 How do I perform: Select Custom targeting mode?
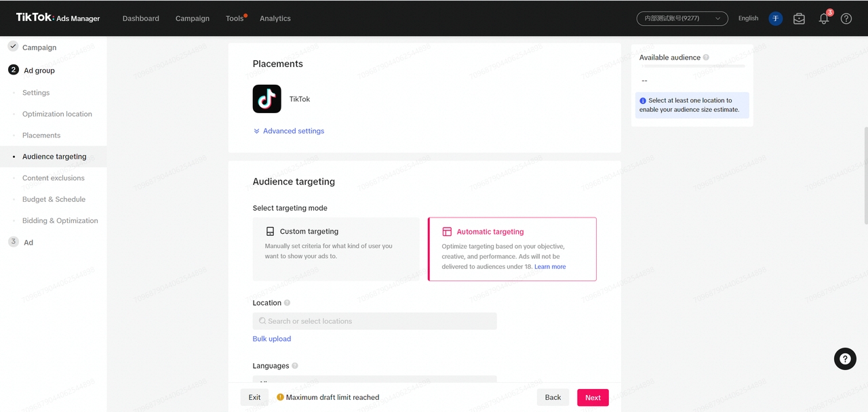coord(336,249)
